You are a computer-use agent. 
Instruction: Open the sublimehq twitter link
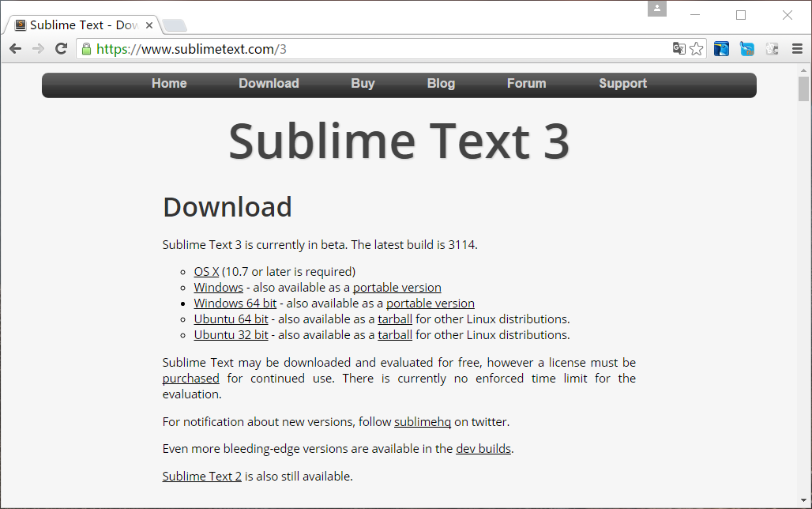pos(423,422)
